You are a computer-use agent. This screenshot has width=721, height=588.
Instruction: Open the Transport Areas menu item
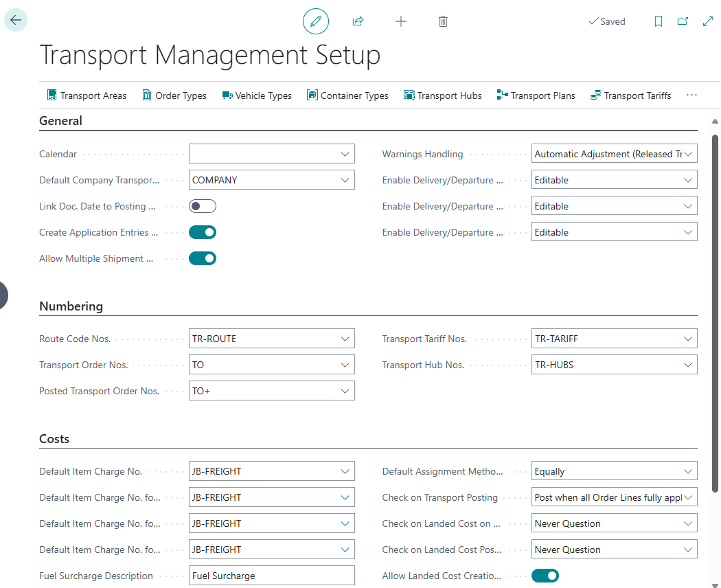[87, 95]
